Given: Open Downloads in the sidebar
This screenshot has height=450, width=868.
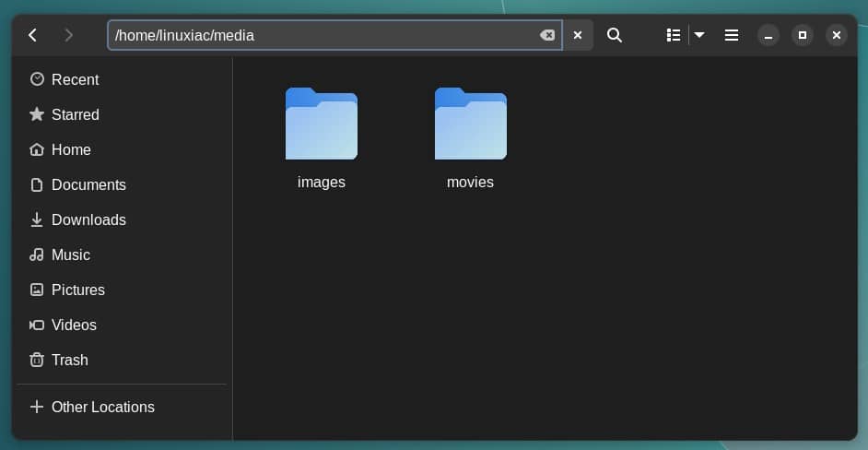Looking at the screenshot, I should pos(122,219).
